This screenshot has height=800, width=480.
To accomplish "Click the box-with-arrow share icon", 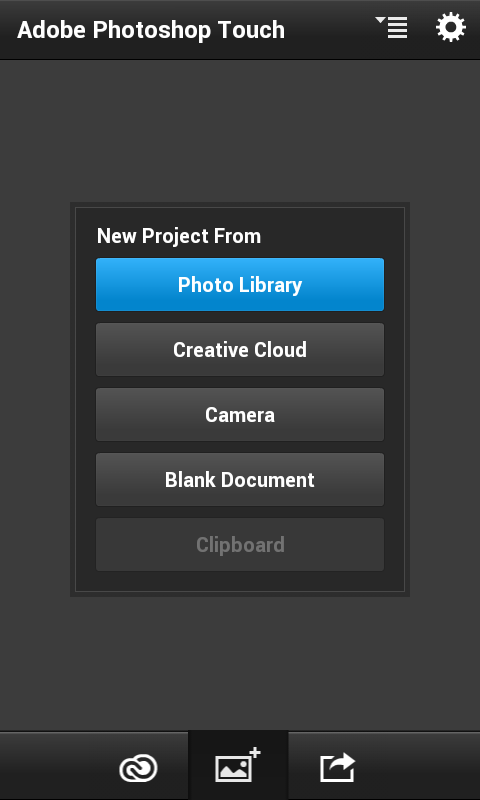I will pyautogui.click(x=338, y=767).
